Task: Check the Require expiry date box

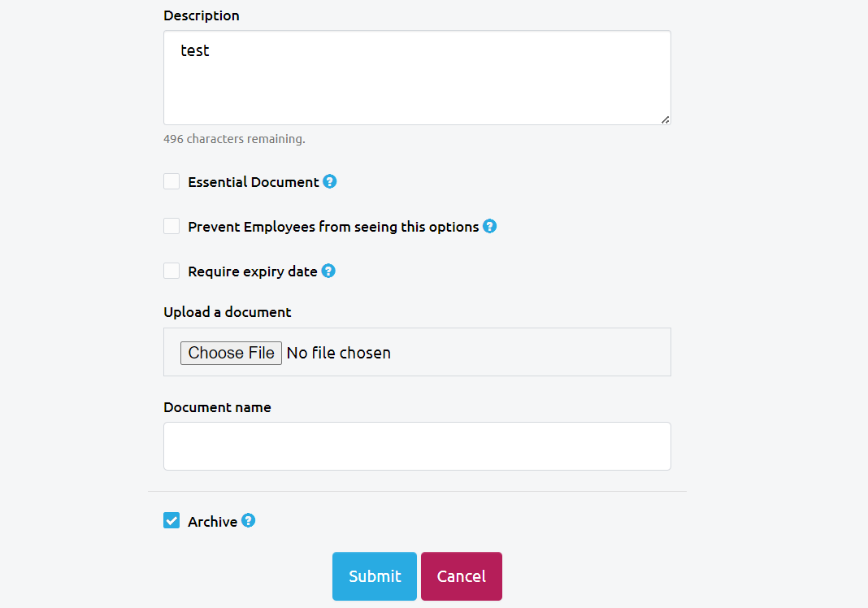Action: coord(171,271)
